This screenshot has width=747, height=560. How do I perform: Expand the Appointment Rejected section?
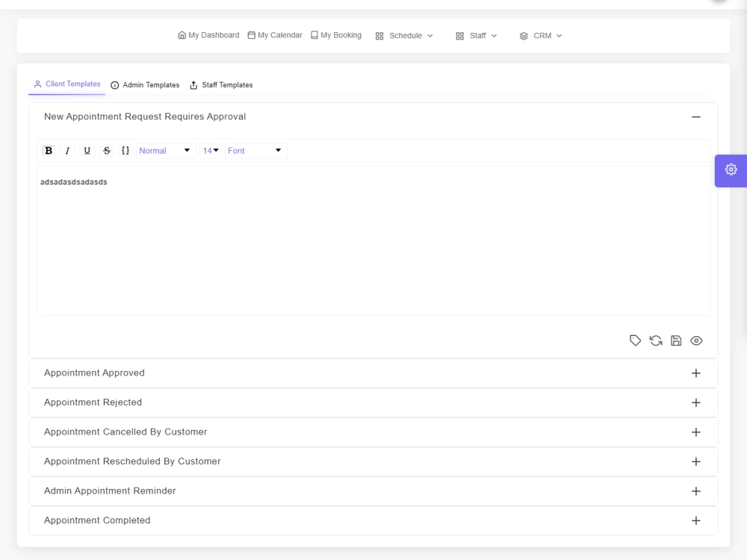pos(696,402)
